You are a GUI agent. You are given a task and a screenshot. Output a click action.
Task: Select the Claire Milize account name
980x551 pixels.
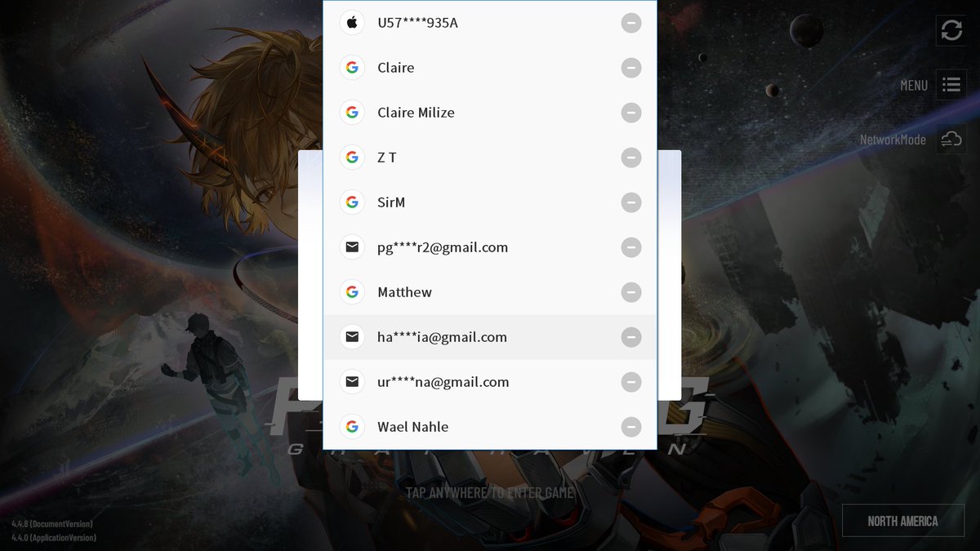click(416, 113)
